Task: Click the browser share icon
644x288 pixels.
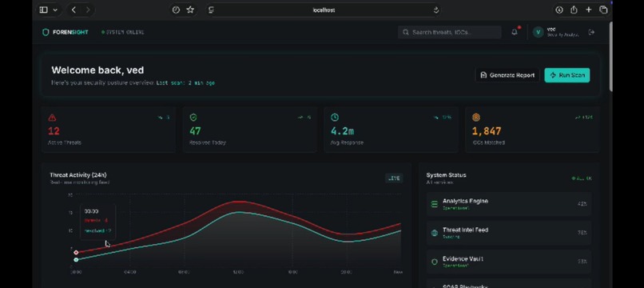Action: [574, 10]
